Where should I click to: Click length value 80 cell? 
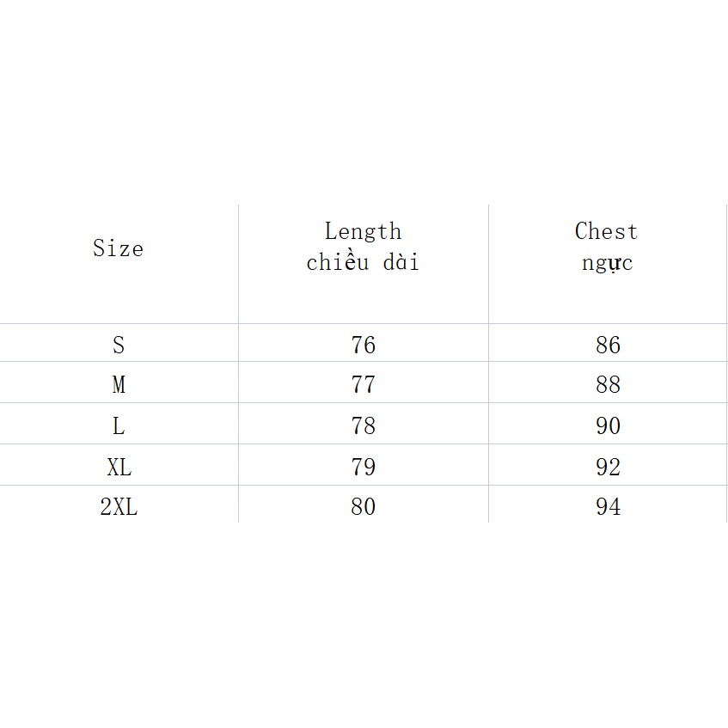(364, 507)
